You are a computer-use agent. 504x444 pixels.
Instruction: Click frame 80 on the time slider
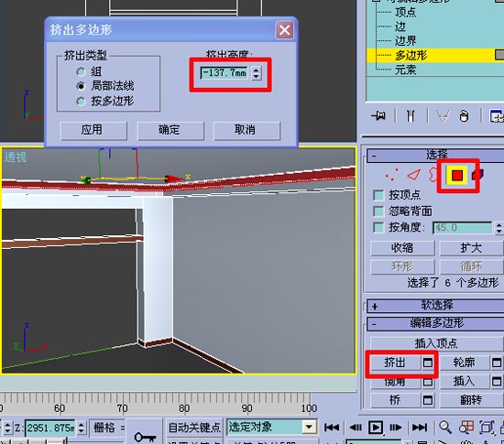tap(184, 408)
